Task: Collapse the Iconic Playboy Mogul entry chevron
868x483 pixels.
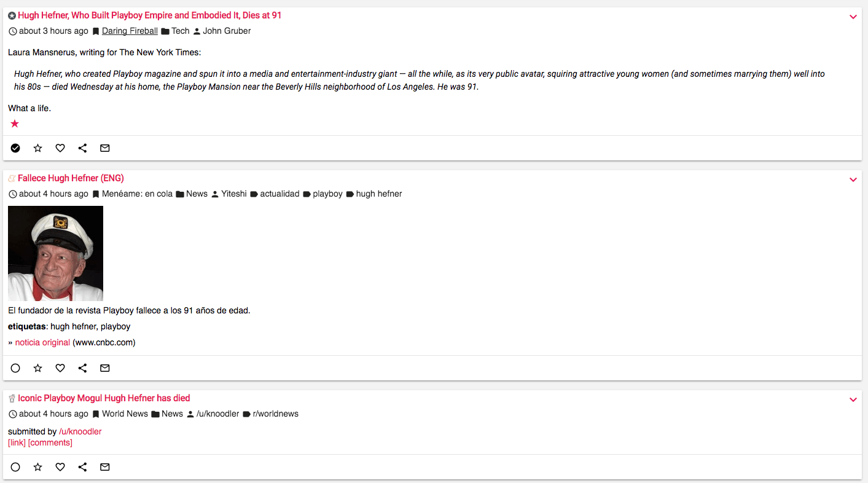Action: (853, 400)
